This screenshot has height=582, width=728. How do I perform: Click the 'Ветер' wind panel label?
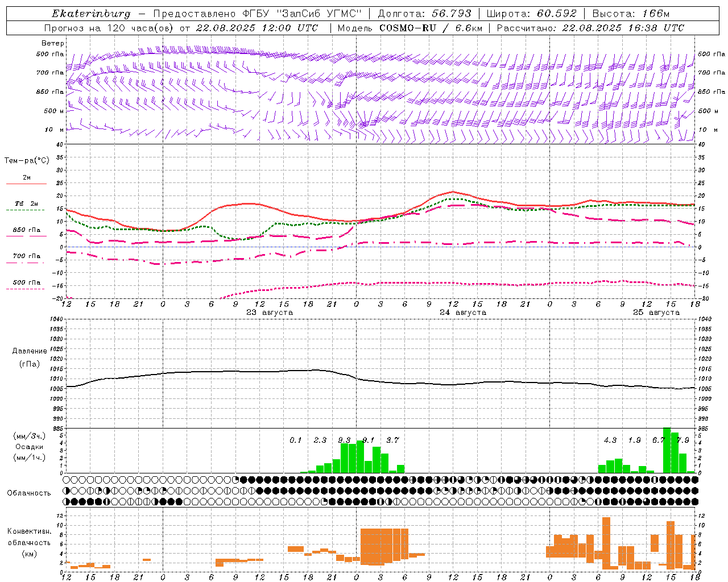[53, 43]
